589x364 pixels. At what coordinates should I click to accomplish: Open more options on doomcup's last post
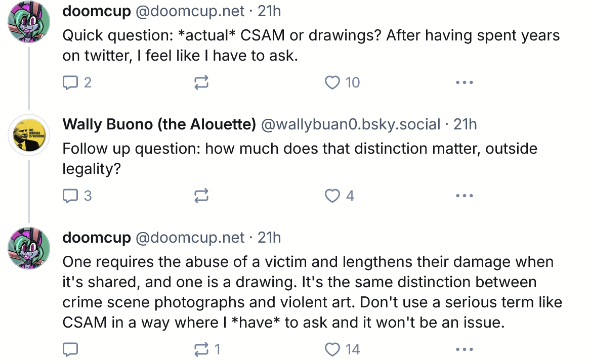tap(464, 349)
